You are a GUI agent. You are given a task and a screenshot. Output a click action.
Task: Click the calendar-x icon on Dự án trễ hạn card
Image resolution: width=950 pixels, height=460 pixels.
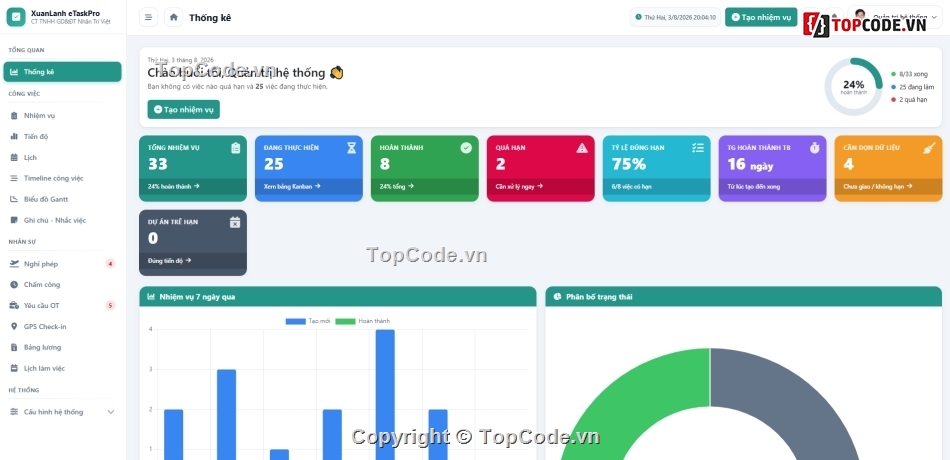[235, 222]
